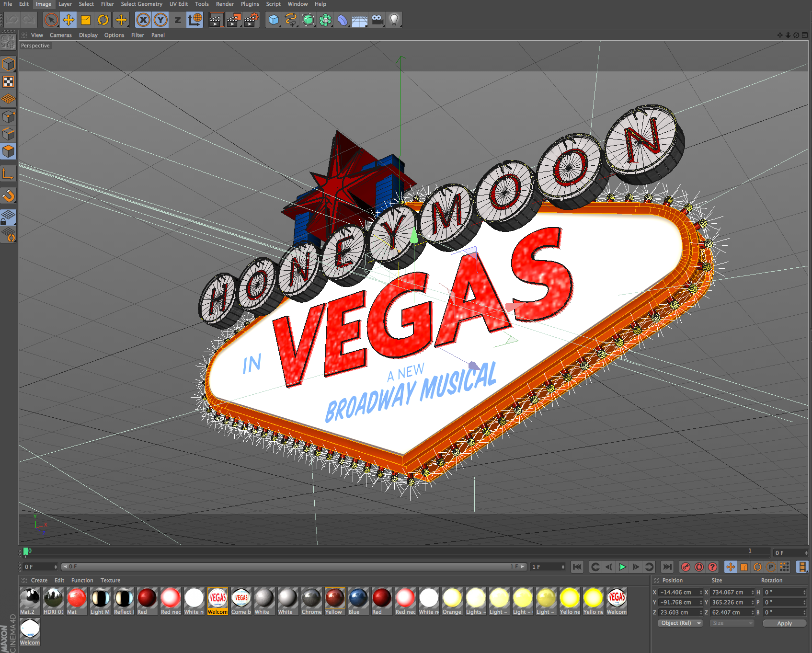Toggle Parameter keyframe P button
The image size is (812, 653).
pos(771,567)
